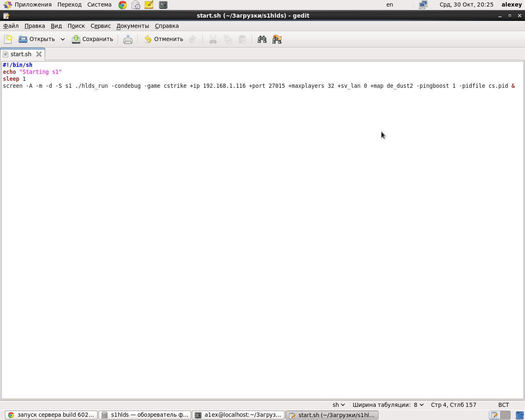Switch to start.sh gedit taskbar button

point(332,415)
